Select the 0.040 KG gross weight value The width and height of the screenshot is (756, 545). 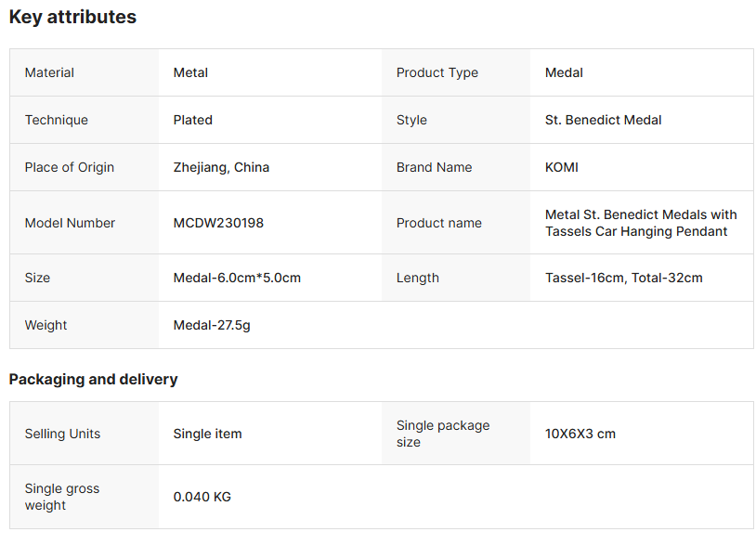pyautogui.click(x=202, y=497)
